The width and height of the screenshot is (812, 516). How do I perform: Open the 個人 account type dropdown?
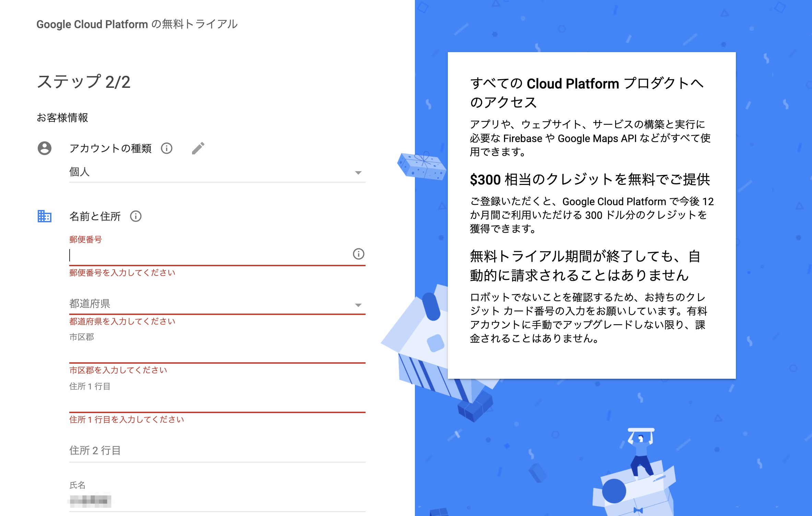coord(217,172)
